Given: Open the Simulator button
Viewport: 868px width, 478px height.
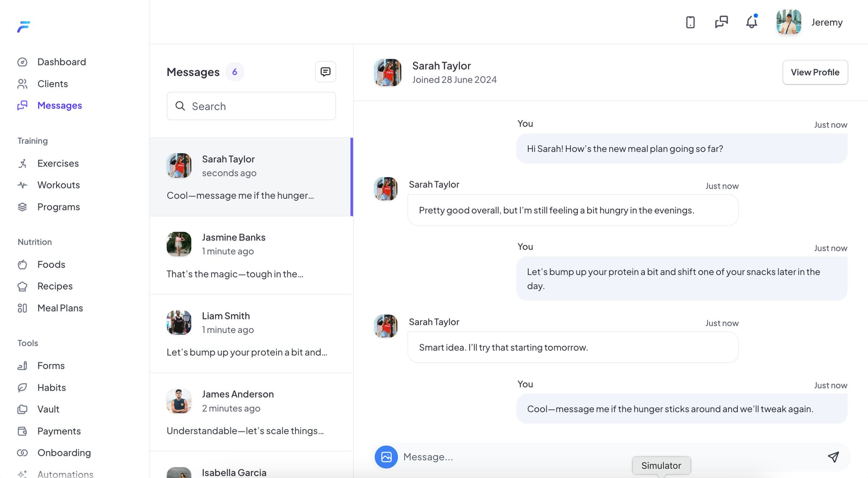Looking at the screenshot, I should pyautogui.click(x=661, y=465).
